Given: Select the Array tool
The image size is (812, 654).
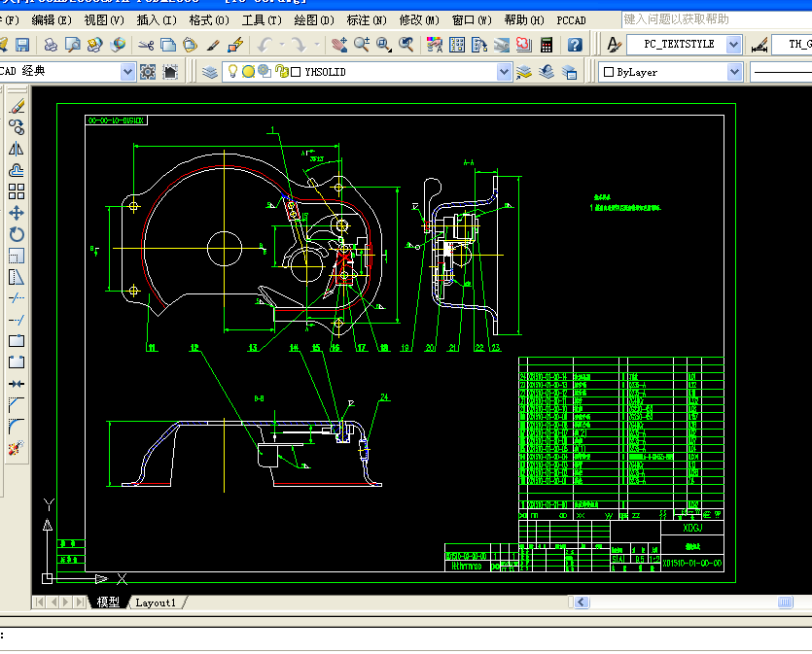Looking at the screenshot, I should pos(17,191).
